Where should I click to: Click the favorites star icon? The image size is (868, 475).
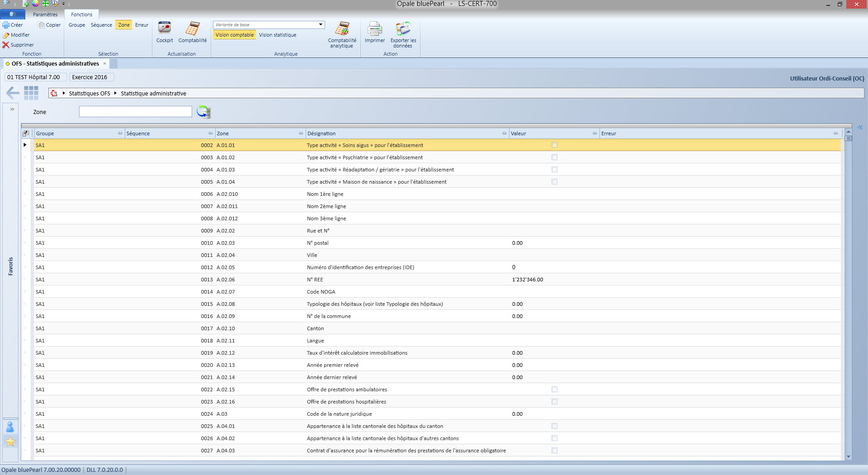[10, 442]
